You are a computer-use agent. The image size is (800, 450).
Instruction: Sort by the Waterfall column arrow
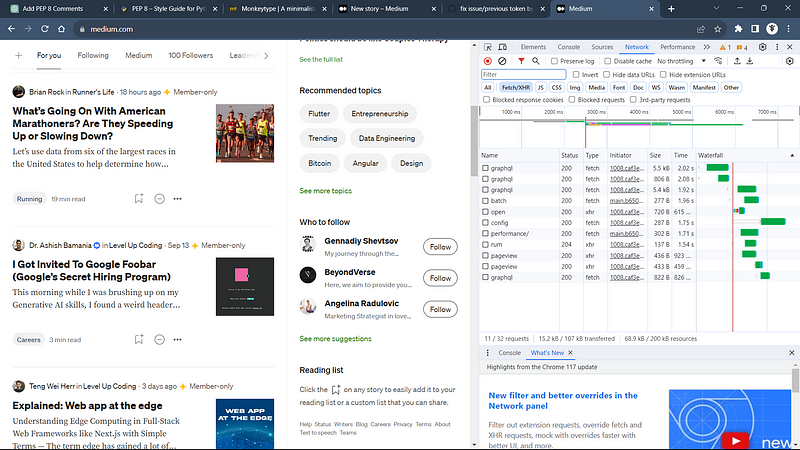point(792,155)
